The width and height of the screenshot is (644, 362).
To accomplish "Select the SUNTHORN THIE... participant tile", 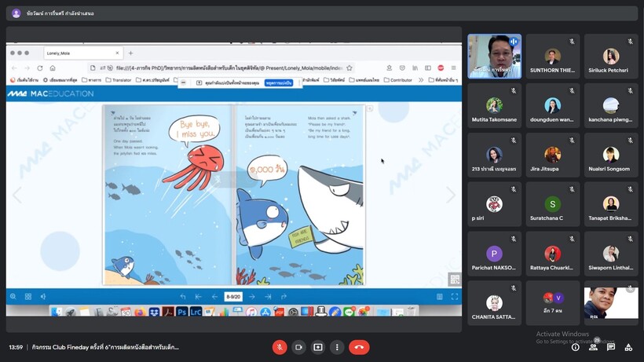I will 553,57.
